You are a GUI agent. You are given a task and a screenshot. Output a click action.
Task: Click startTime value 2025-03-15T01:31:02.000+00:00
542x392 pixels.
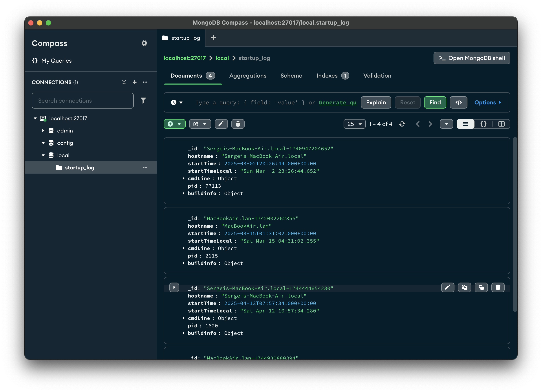pos(270,233)
